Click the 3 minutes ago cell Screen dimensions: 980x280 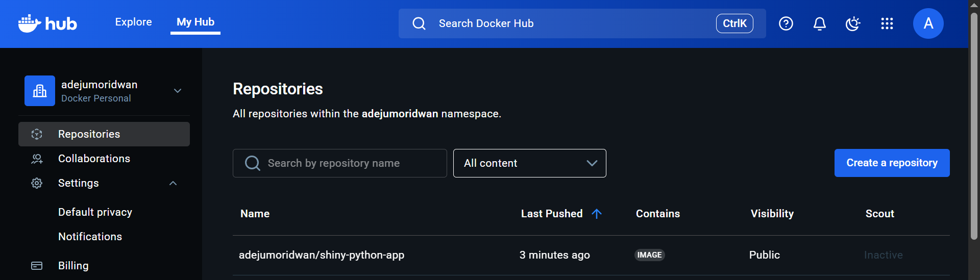coord(555,255)
